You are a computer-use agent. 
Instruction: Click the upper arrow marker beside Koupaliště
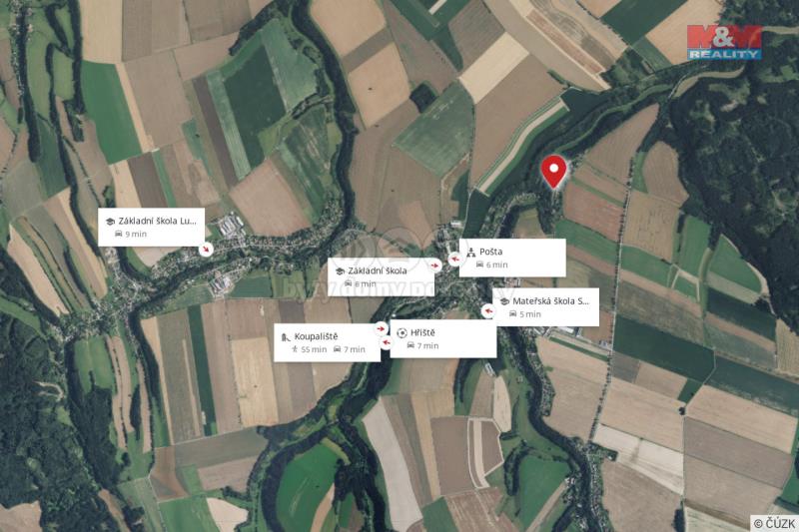(x=382, y=328)
